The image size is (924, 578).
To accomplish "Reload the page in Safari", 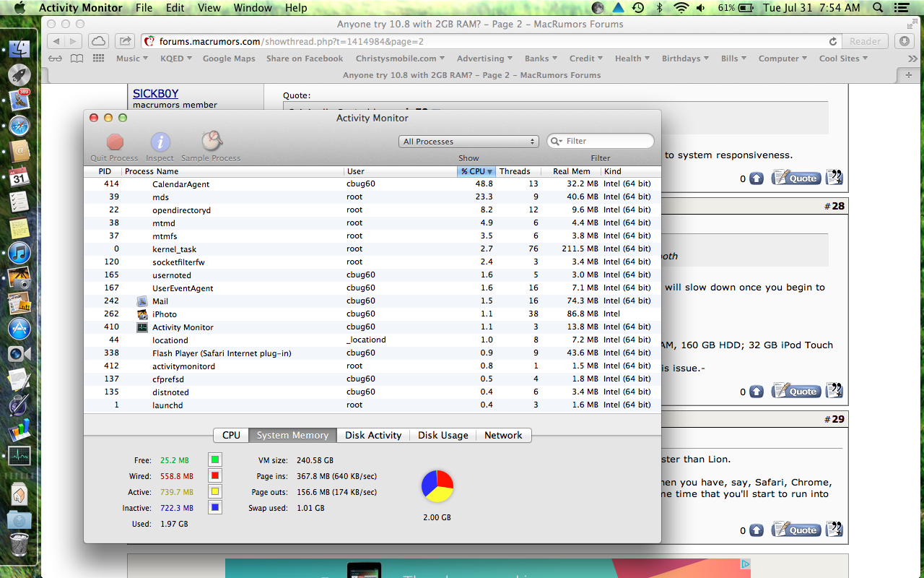I will pyautogui.click(x=833, y=41).
